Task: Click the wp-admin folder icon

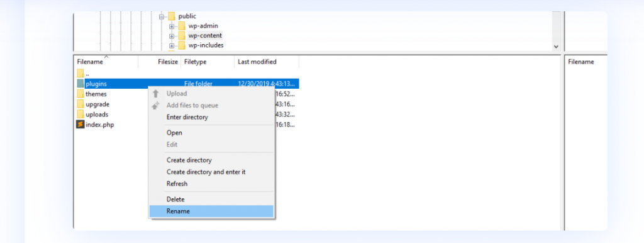Action: [182, 26]
